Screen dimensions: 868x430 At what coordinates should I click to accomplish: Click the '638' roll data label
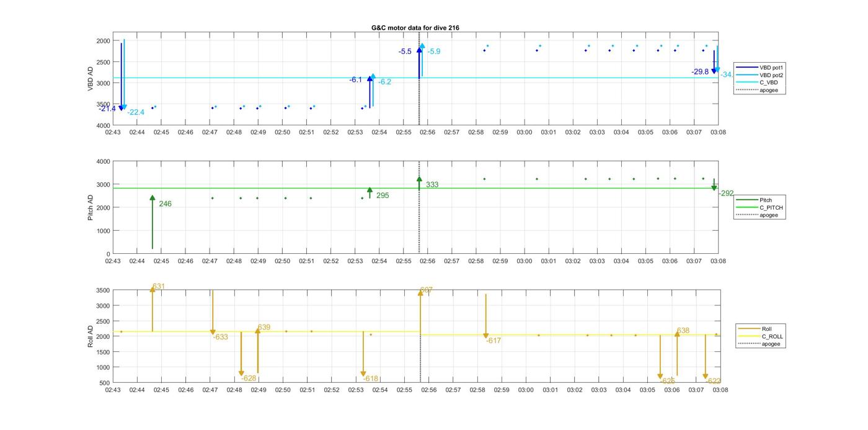(x=683, y=331)
